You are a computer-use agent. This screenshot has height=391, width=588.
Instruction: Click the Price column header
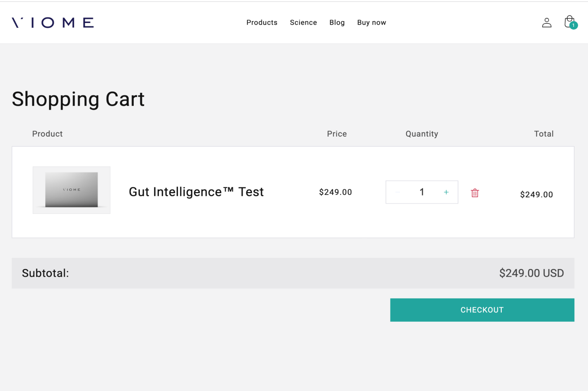click(x=337, y=134)
